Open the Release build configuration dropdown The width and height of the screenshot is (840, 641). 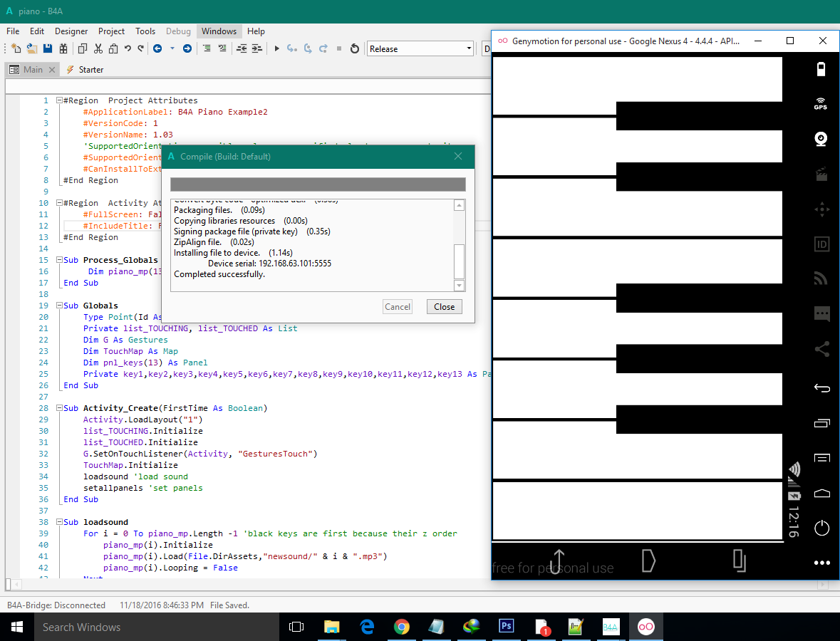pos(420,48)
